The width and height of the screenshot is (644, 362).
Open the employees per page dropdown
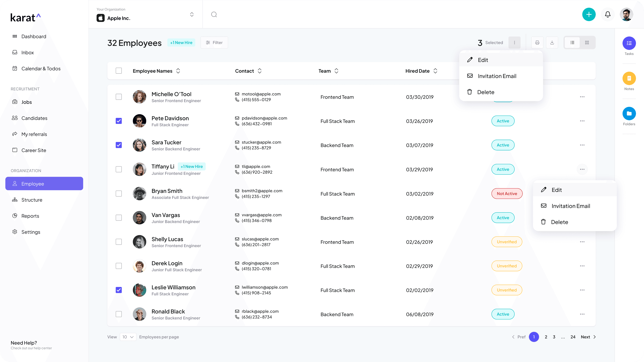tap(128, 337)
